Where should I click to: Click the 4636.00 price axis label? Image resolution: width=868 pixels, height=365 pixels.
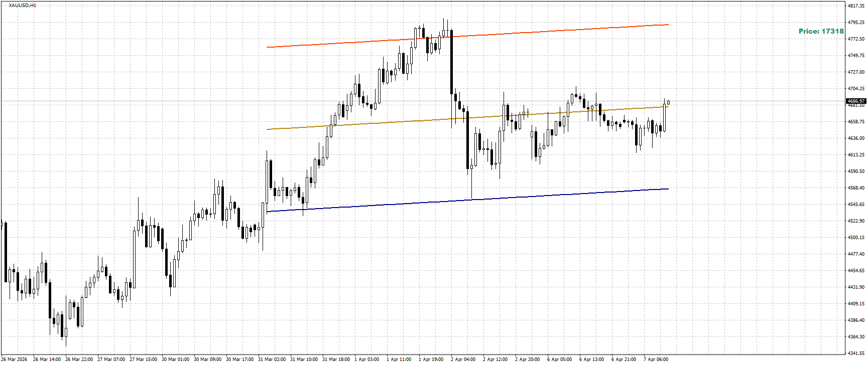coord(856,138)
